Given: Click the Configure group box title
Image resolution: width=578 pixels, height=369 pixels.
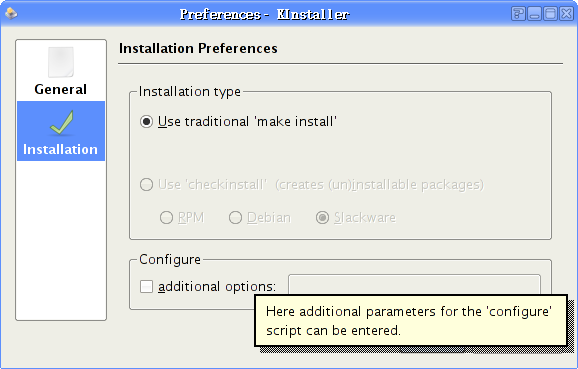Looking at the screenshot, I should click(170, 260).
